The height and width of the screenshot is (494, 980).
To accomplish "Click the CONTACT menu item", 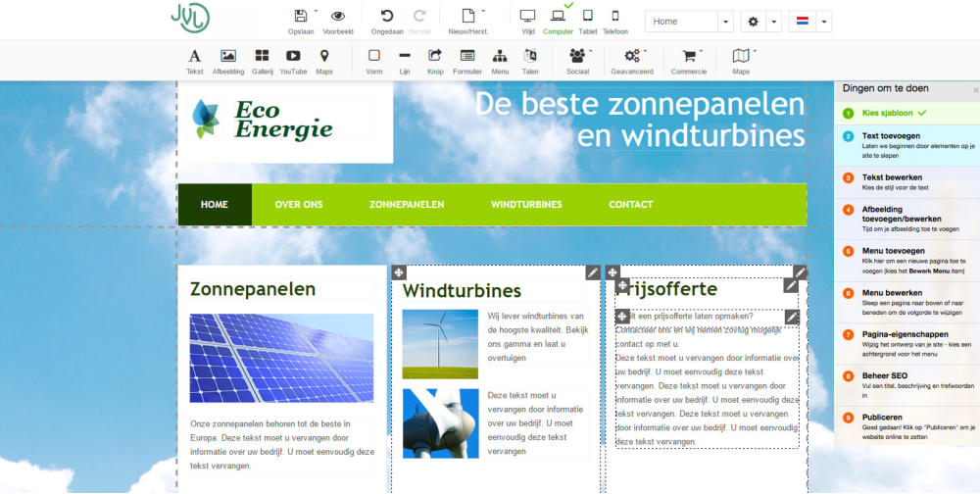I will (x=630, y=205).
